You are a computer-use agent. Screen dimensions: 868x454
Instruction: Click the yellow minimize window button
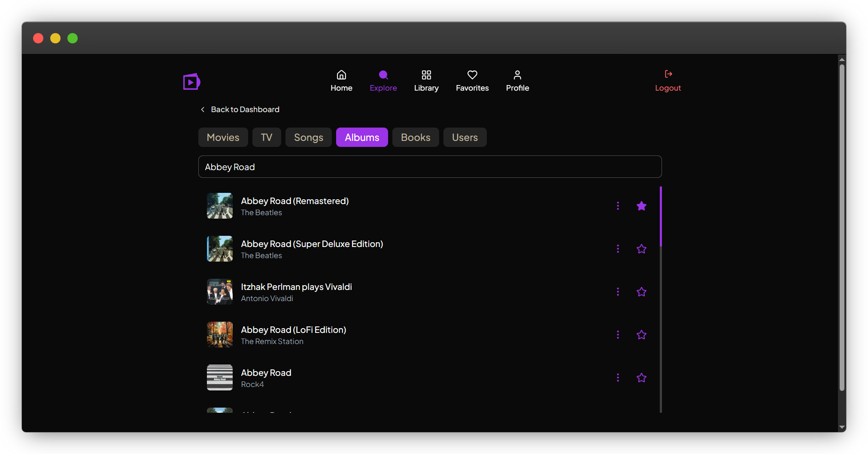pos(55,38)
